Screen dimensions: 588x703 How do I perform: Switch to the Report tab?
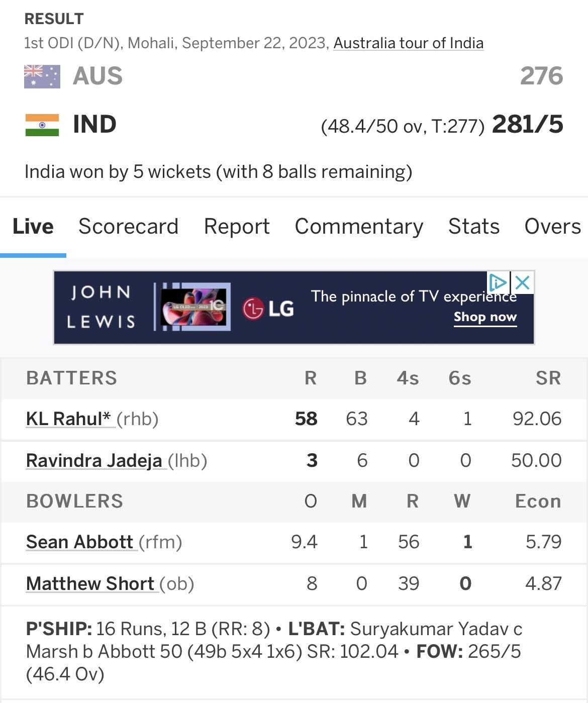pos(237,227)
